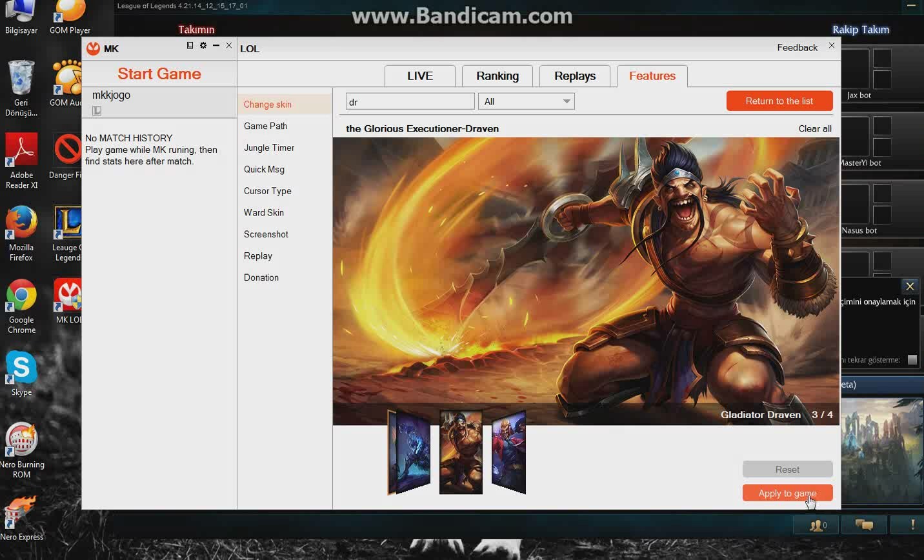The width and height of the screenshot is (924, 560).
Task: Open the Bilgisayar desktop icon
Action: (21, 17)
